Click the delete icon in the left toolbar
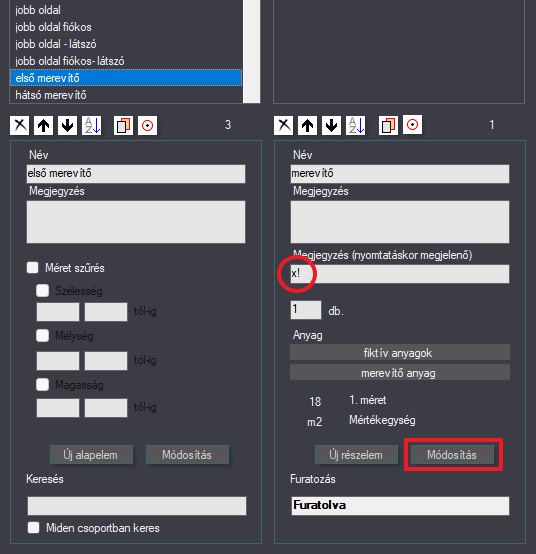 [19, 125]
